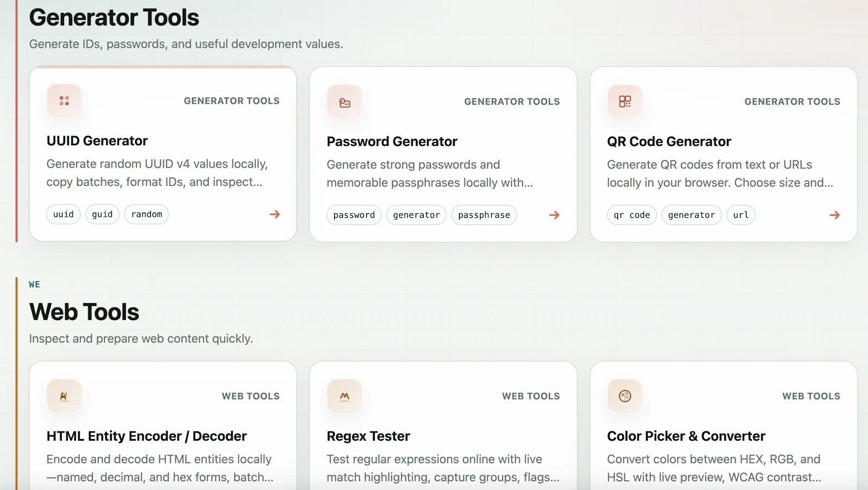Click the HTML Entity Encoder description text
Image resolution: width=868 pixels, height=490 pixels.
click(x=160, y=468)
